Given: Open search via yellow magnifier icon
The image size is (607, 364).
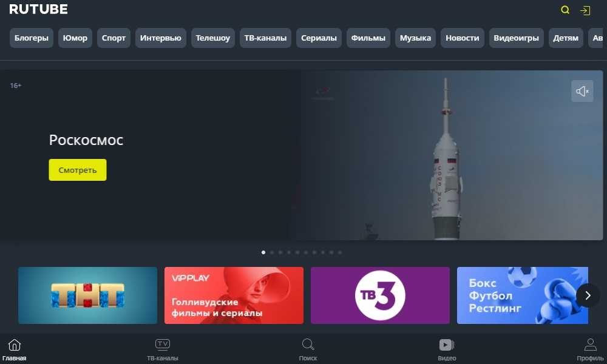Looking at the screenshot, I should (x=565, y=10).
